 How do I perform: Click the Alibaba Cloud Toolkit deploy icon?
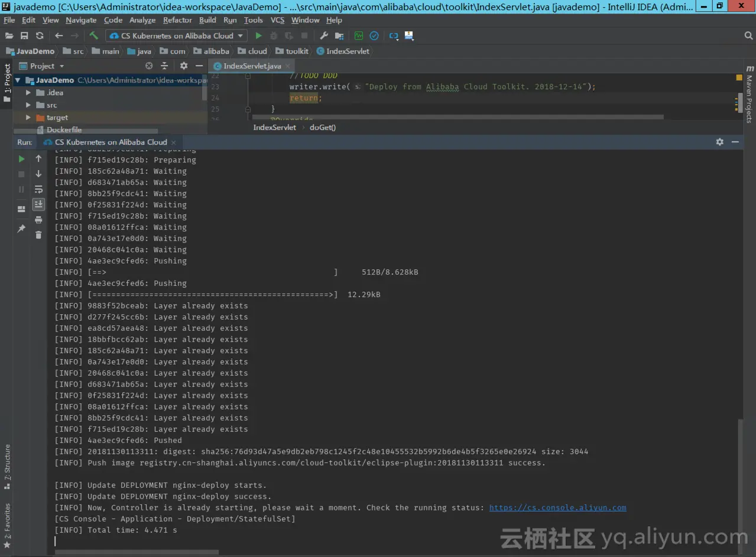coord(409,36)
